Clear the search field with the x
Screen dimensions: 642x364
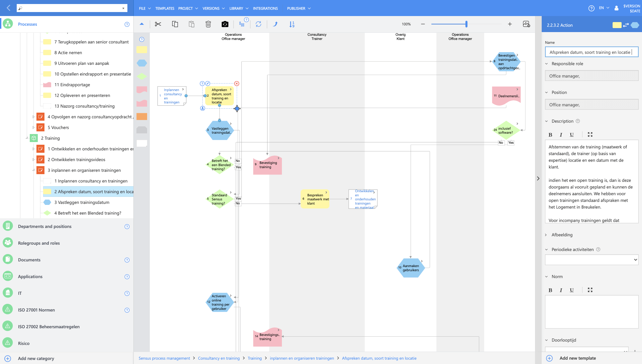(x=123, y=8)
